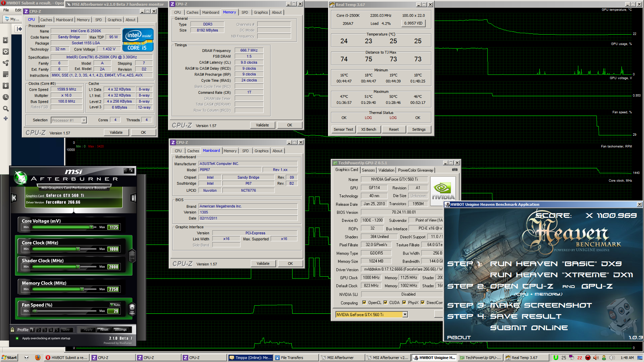Toggle DirectCompute checkbox in GPU-Z
The height and width of the screenshot is (362, 644).
point(423,302)
